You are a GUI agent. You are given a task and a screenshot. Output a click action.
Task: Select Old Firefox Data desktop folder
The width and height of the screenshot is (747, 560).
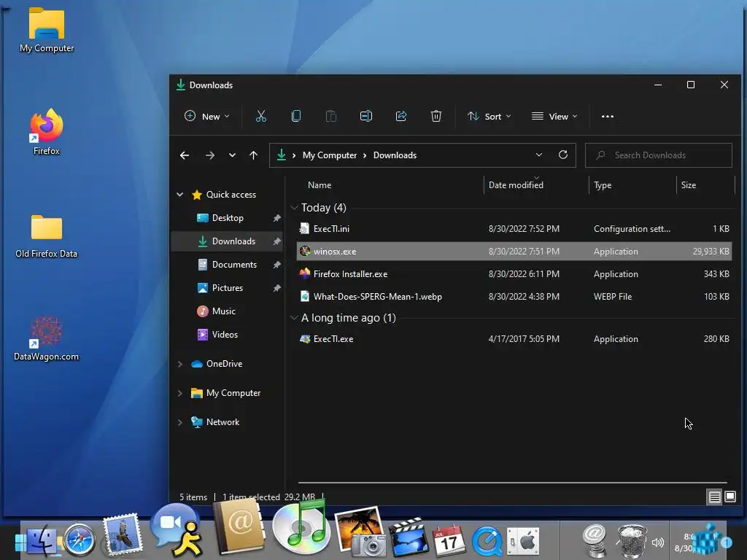46,236
